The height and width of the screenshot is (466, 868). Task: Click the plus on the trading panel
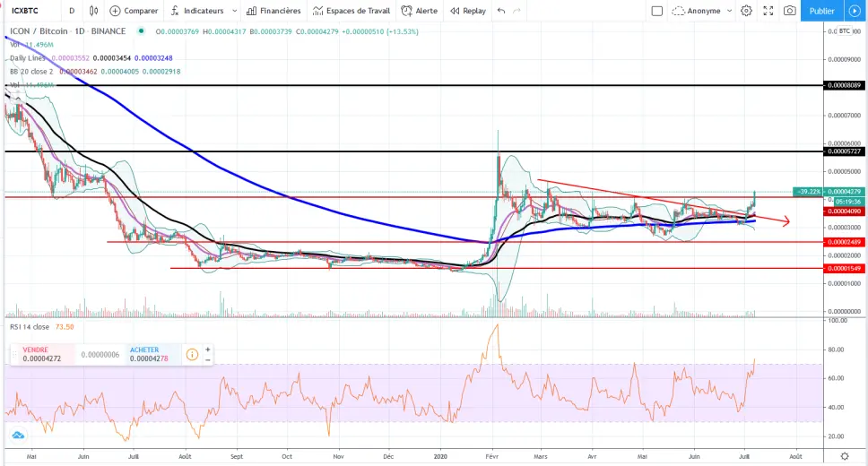point(208,349)
